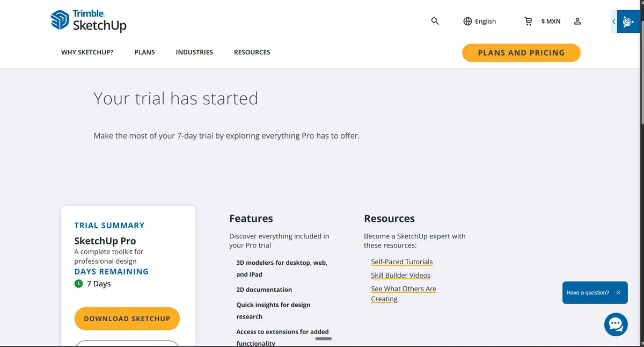
Task: Click the TRIAL SUMMARY heading
Action: tap(109, 226)
